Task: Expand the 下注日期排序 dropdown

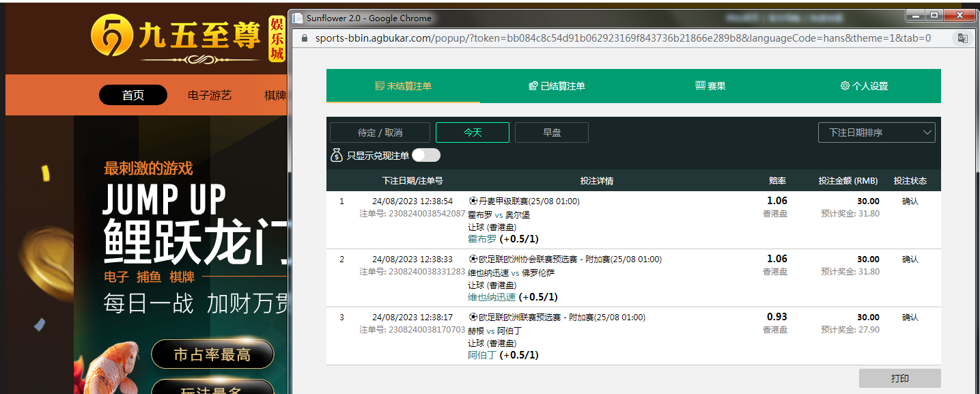Action: [x=876, y=132]
